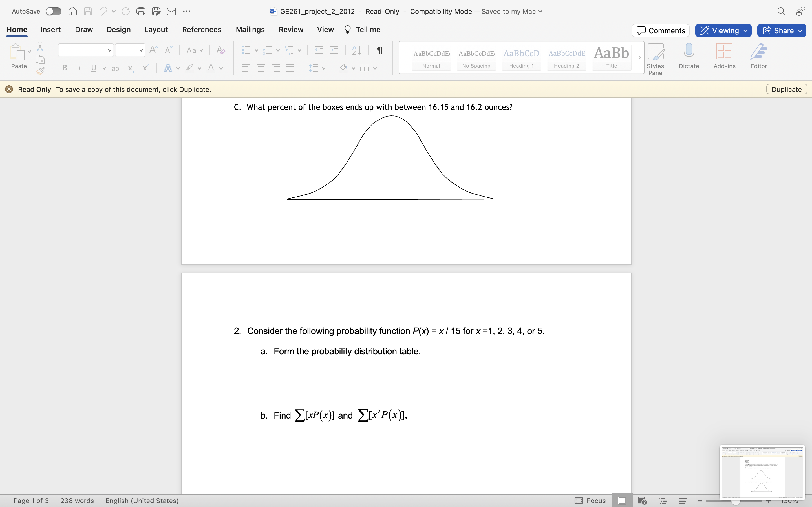812x507 pixels.
Task: Open the References tab
Action: tap(201, 30)
